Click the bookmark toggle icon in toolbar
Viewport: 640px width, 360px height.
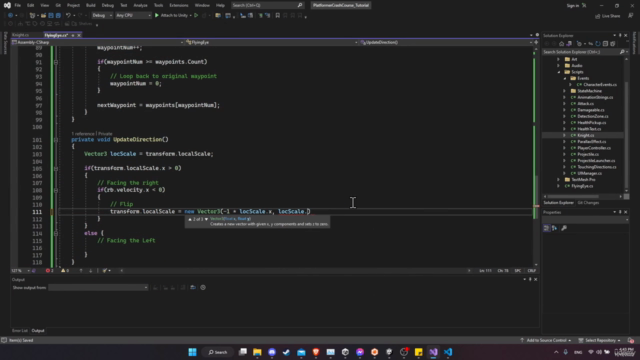point(278,16)
